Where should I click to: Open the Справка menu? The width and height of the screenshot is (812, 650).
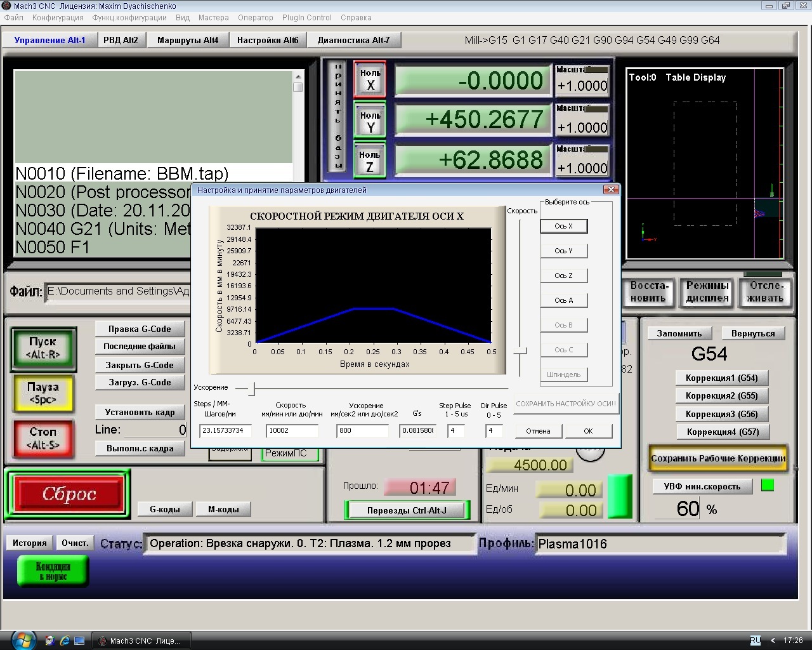pos(356,18)
